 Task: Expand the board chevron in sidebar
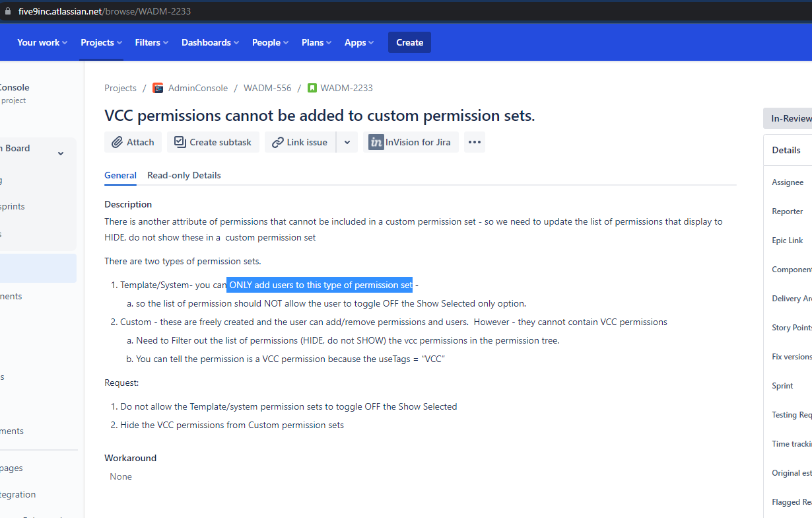[61, 154]
